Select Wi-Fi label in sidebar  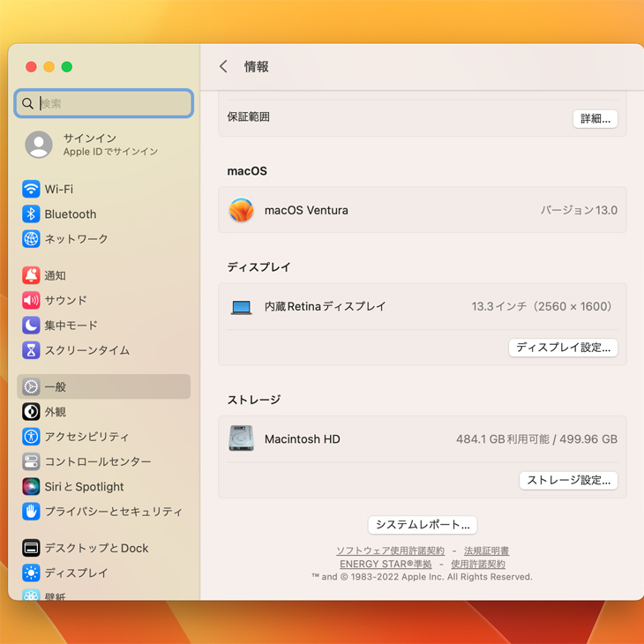(59, 189)
